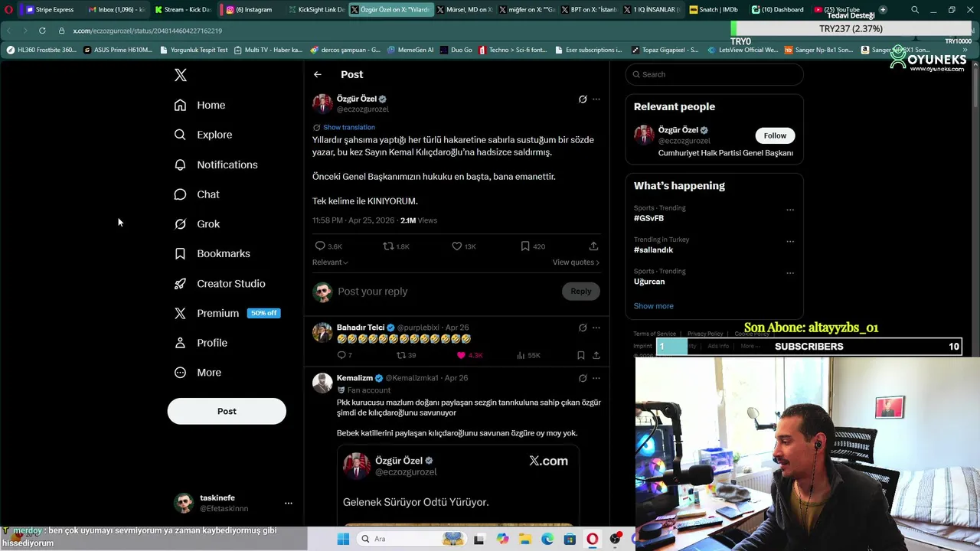
Task: Switch to Stripe Express browser tab
Action: 50,9
